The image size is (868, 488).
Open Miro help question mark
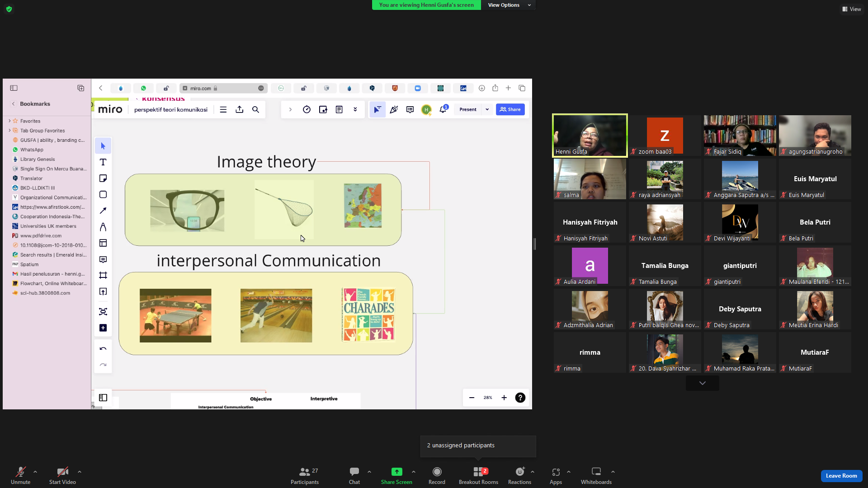[x=520, y=398]
